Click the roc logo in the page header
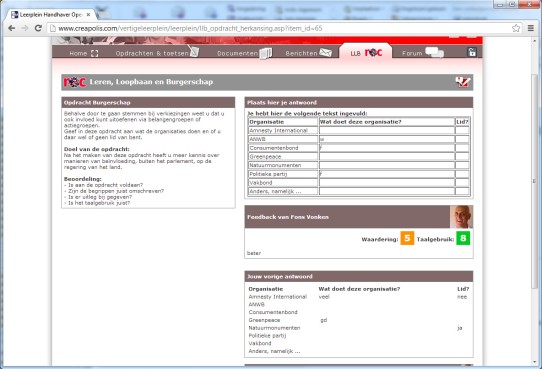Viewport: 542px width, 369px height. pyautogui.click(x=75, y=82)
